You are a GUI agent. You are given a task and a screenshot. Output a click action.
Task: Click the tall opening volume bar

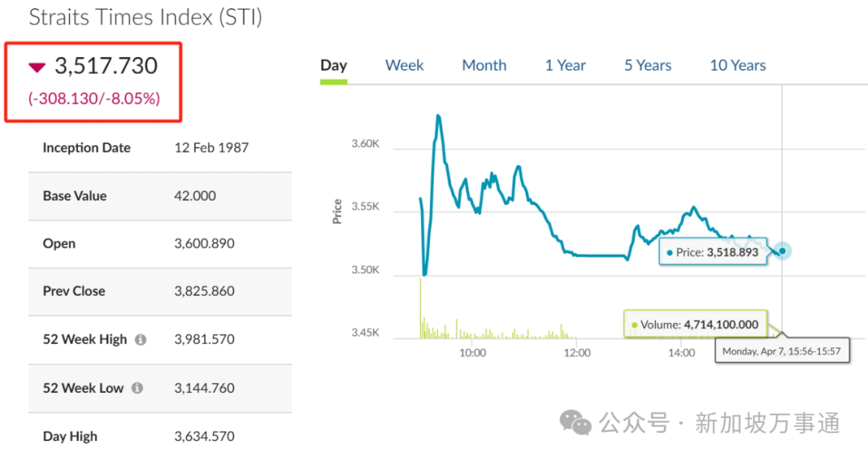click(420, 308)
